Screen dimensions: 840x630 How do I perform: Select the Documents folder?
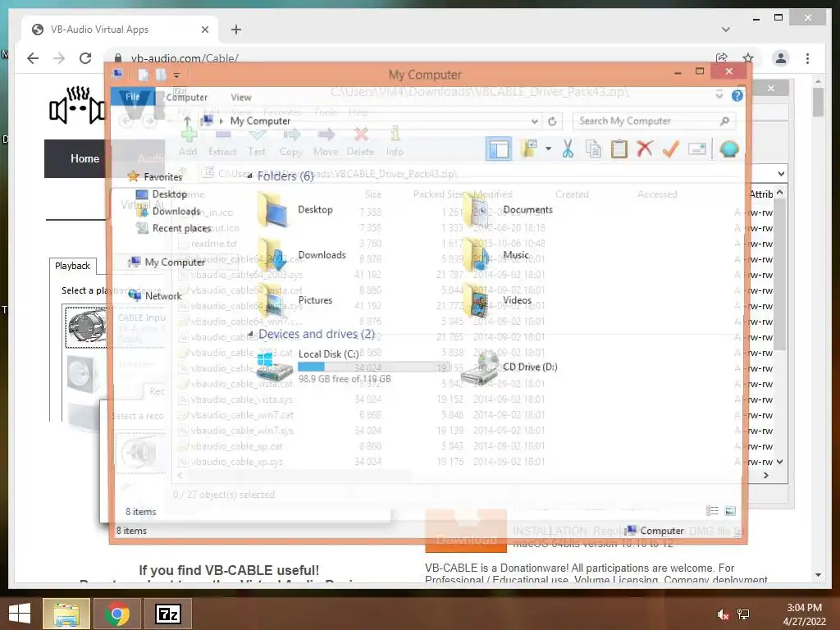507,210
